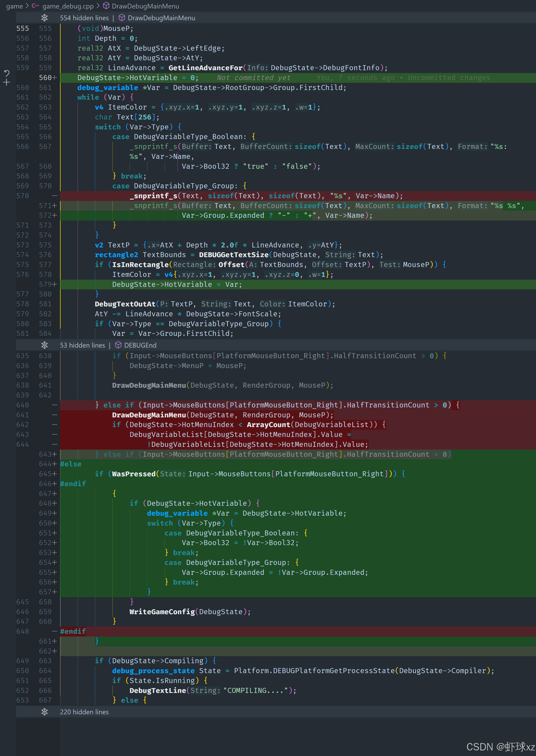Open the 'game' folder breadcrumb
This screenshot has height=756, width=536.
(14, 6)
